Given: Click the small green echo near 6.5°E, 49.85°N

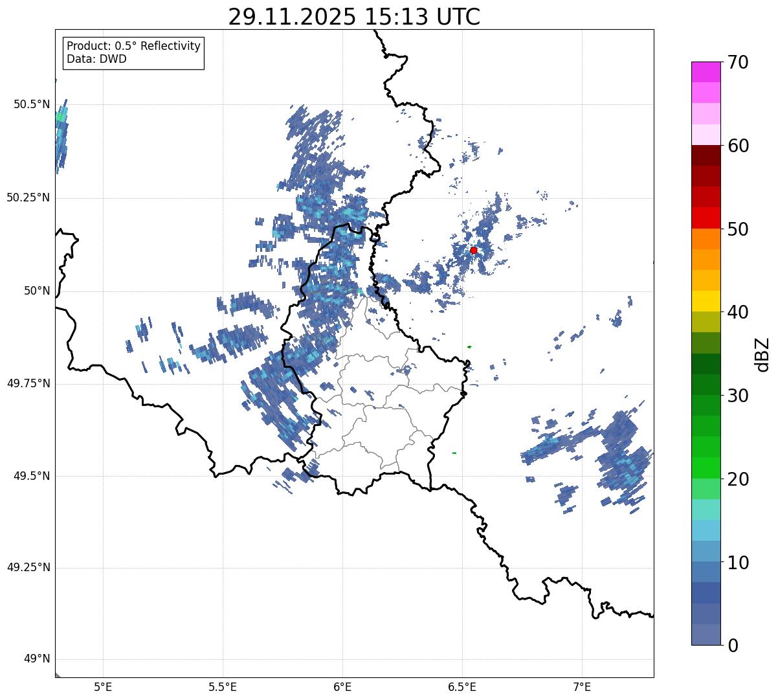Looking at the screenshot, I should (x=469, y=347).
